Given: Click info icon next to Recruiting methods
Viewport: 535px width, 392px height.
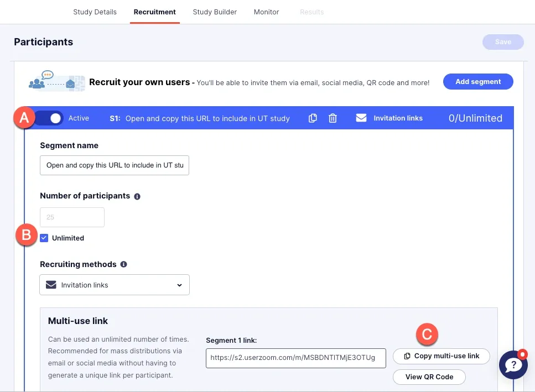Looking at the screenshot, I should (123, 265).
